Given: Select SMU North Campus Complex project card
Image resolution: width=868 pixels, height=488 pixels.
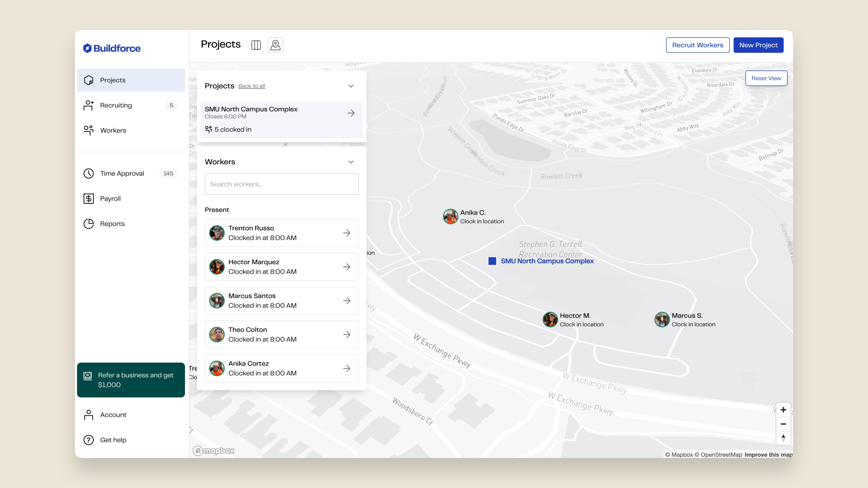Looking at the screenshot, I should tap(282, 120).
